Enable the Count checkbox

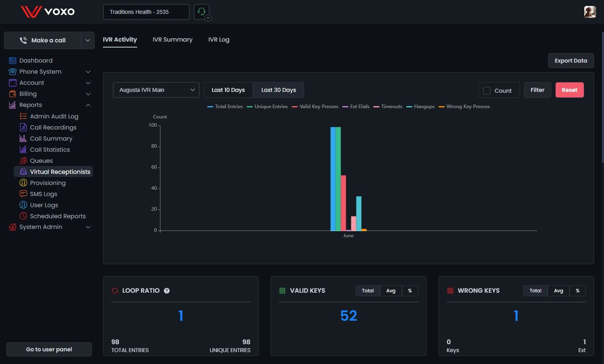(x=487, y=90)
